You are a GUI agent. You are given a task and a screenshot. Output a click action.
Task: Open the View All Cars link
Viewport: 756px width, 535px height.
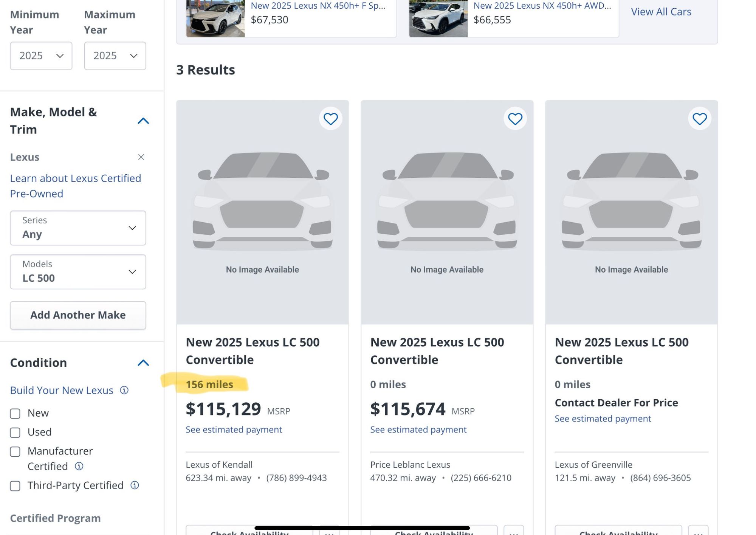click(661, 12)
